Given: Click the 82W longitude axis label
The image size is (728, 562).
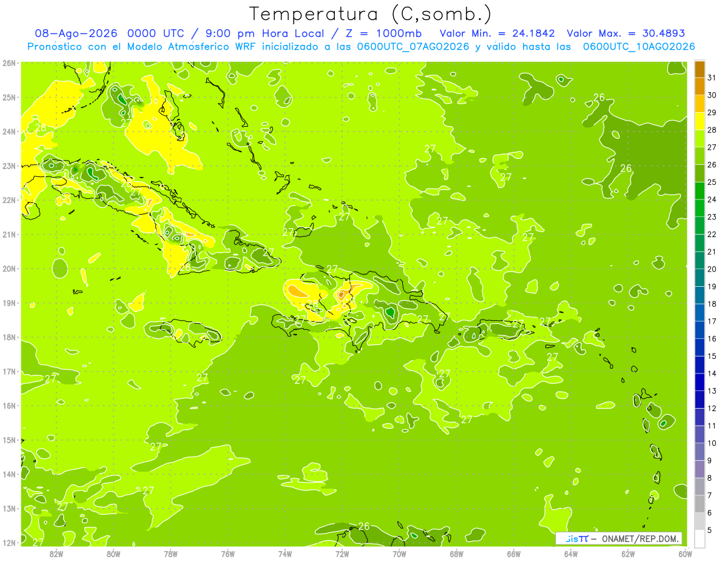Looking at the screenshot, I should tap(56, 554).
